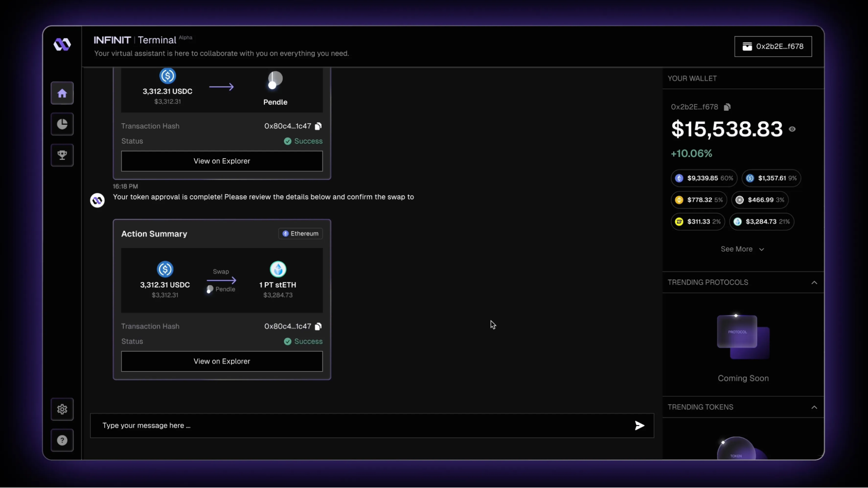Viewport: 868px width, 488px height.
Task: Click View on Explorer in upper card
Action: pyautogui.click(x=222, y=161)
